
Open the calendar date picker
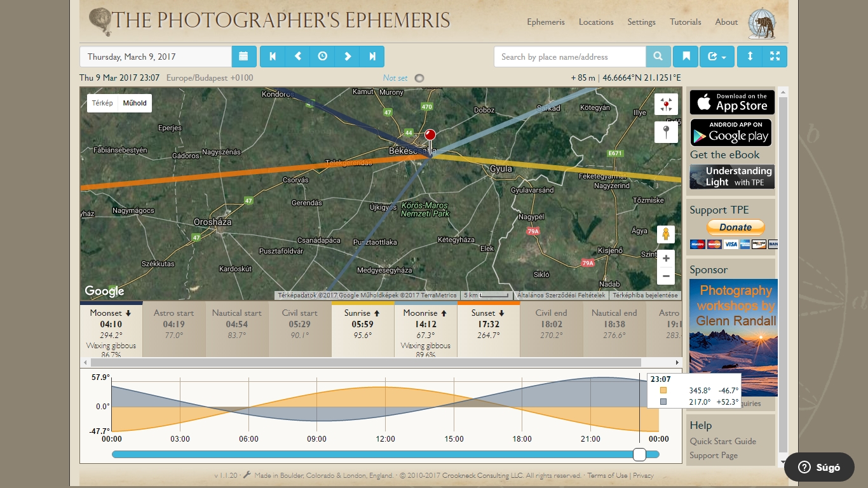click(x=244, y=57)
